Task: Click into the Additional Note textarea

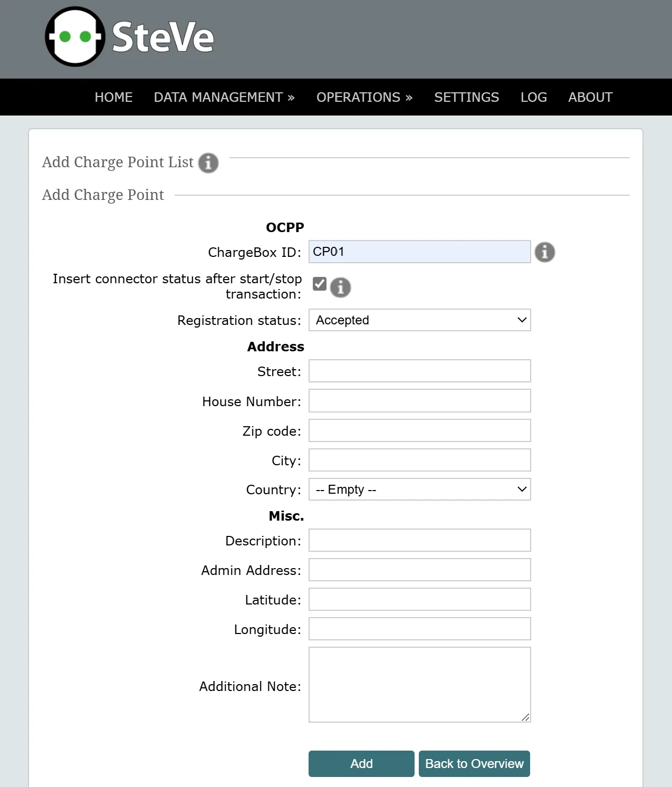Action: pos(419,684)
